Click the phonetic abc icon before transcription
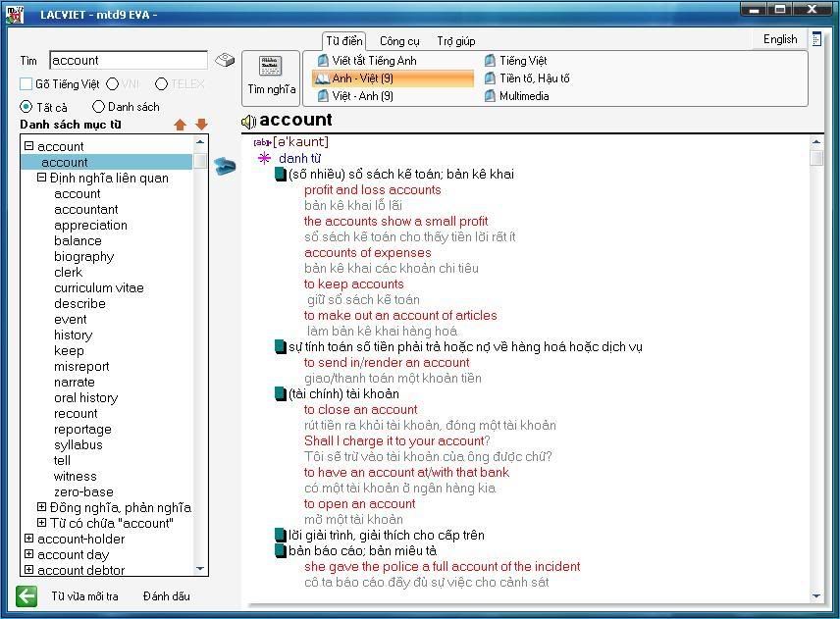Viewport: 840px width, 619px height. 261,142
